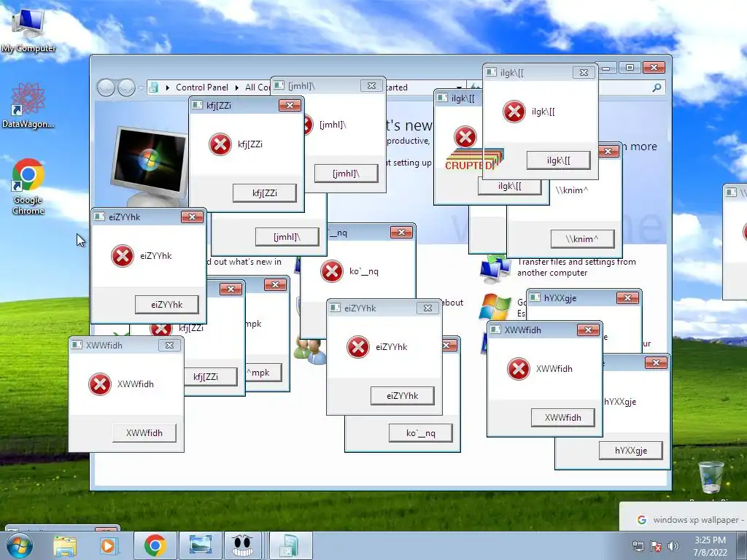Click the hYXXgje dialog button
Image resolution: width=747 pixels, height=560 pixels.
pyautogui.click(x=631, y=451)
